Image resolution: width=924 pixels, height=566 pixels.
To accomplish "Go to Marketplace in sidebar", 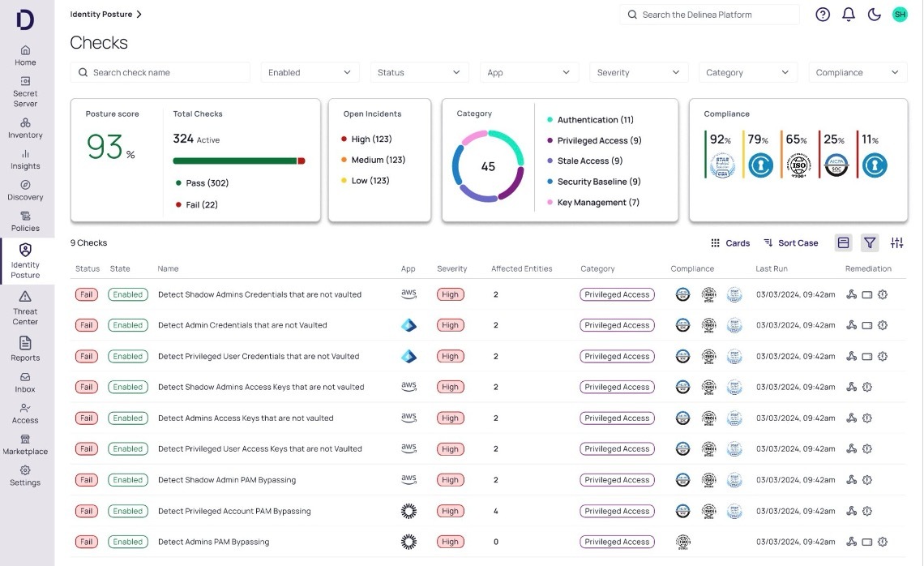I will [25, 444].
